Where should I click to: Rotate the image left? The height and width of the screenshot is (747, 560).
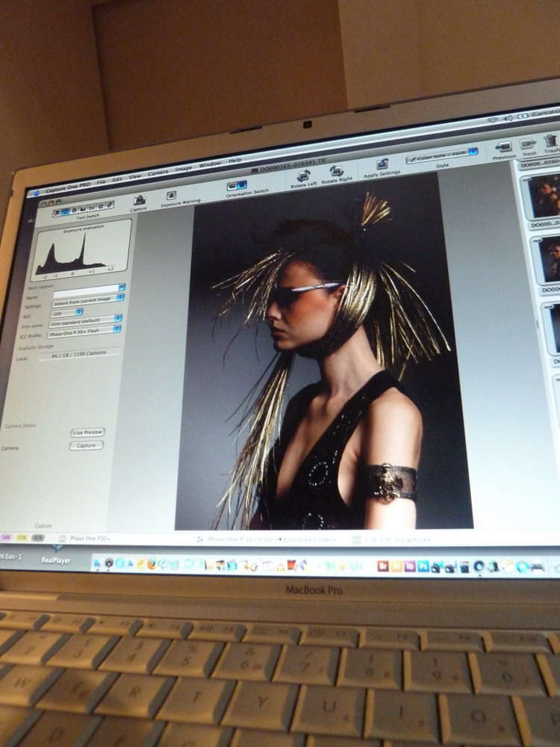pos(303,176)
